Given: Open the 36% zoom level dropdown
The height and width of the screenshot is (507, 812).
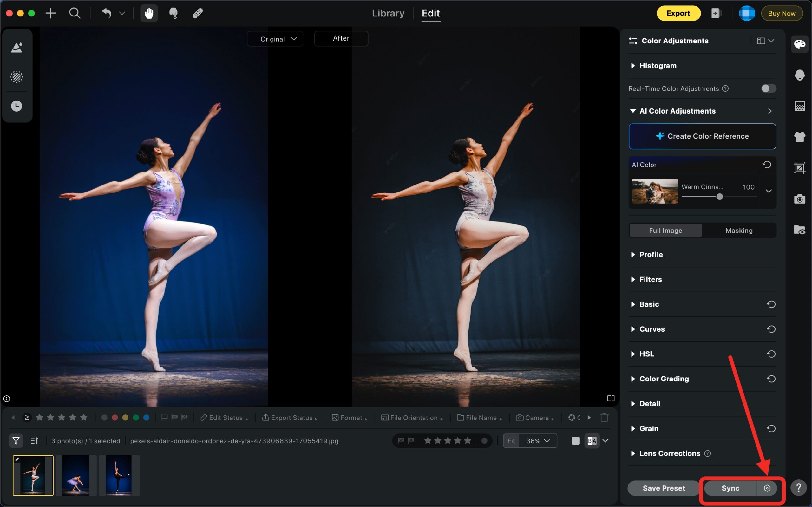Looking at the screenshot, I should point(538,441).
